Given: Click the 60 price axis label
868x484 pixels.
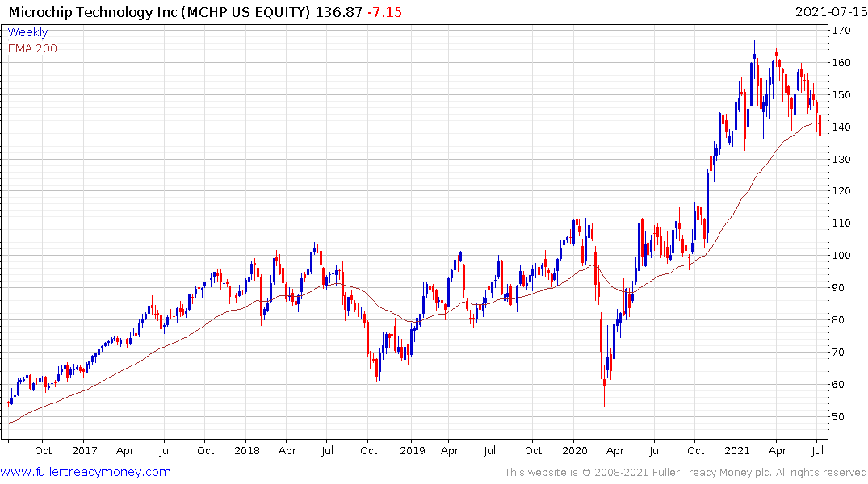Looking at the screenshot, I should coord(839,384).
